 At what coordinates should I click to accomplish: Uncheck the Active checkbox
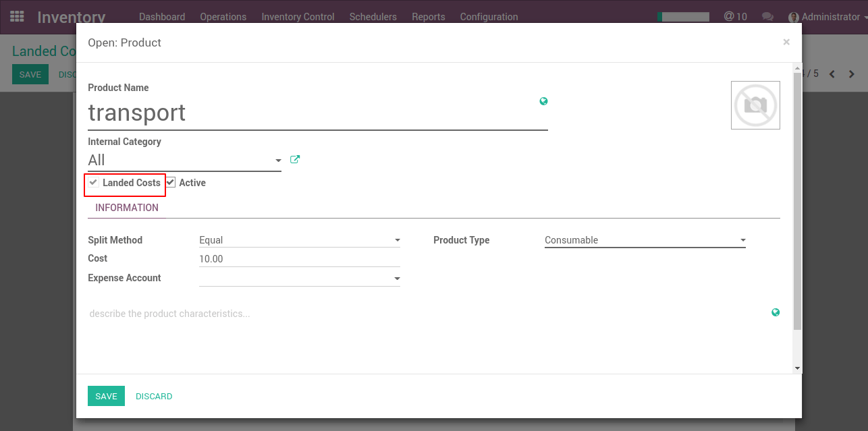[171, 183]
